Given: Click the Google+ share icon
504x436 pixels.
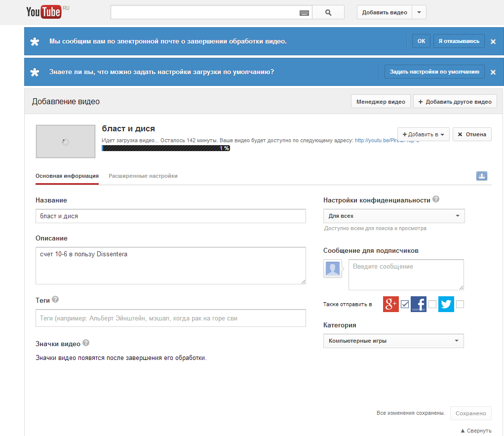Looking at the screenshot, I should 391,304.
